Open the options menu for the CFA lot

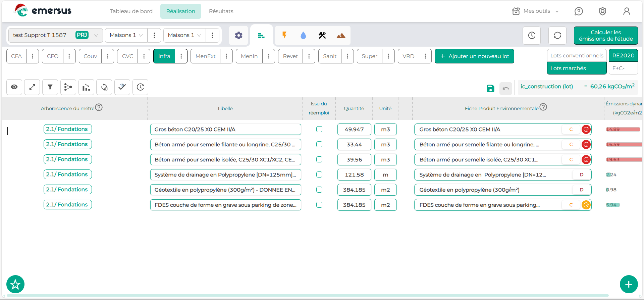(x=33, y=56)
